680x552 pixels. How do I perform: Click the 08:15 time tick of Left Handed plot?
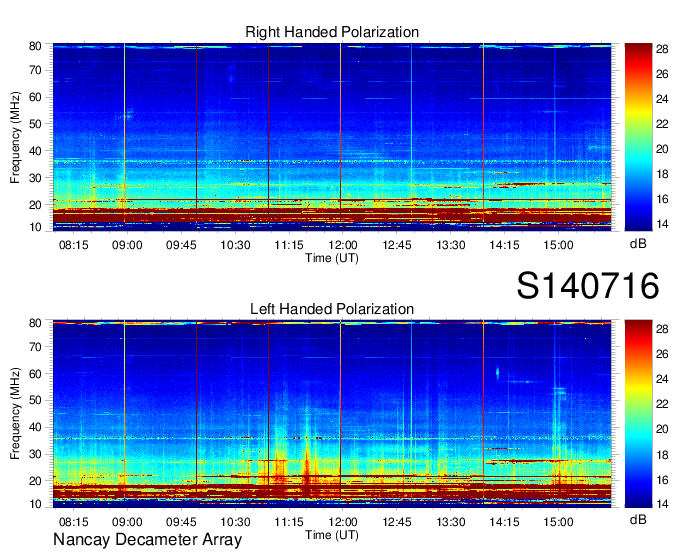point(73,522)
